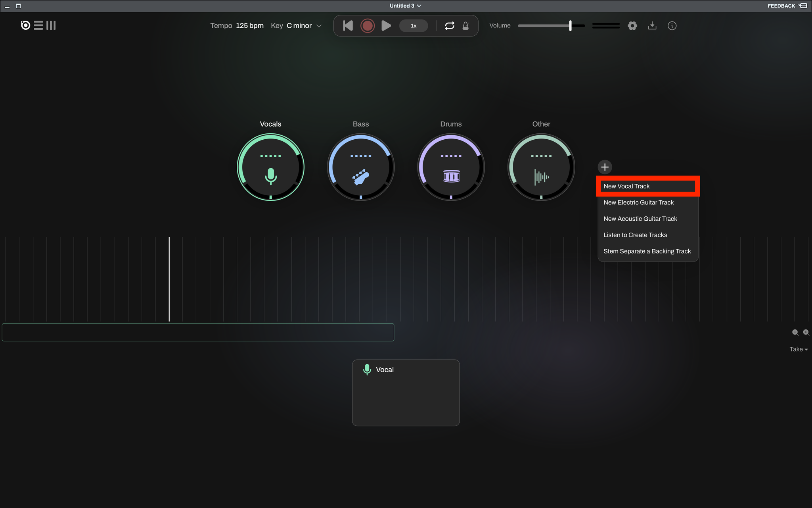The height and width of the screenshot is (508, 812).
Task: Click the timeline overview region bar
Action: coord(198,332)
